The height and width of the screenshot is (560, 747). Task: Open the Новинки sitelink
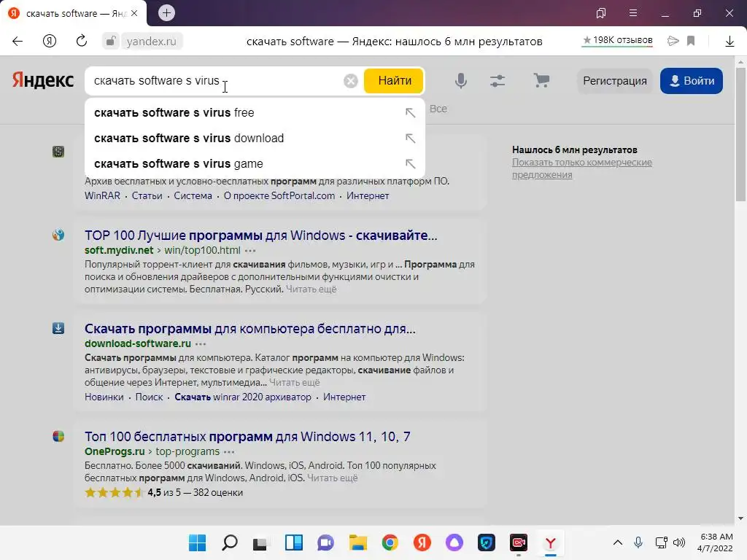[104, 397]
